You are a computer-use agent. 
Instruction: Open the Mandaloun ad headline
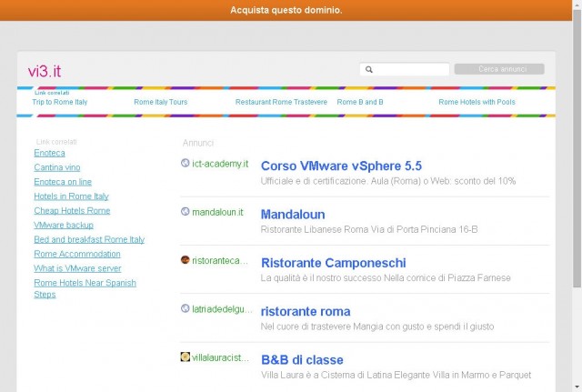click(x=293, y=215)
